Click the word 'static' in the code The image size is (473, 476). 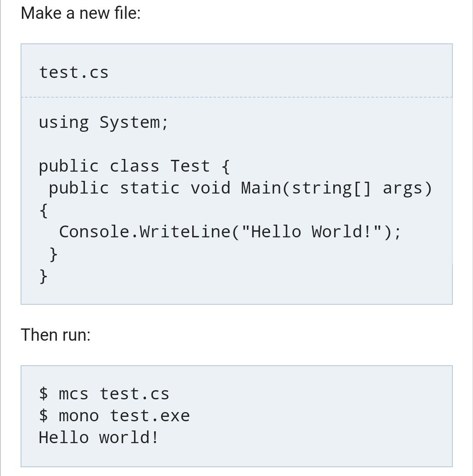[x=150, y=188]
